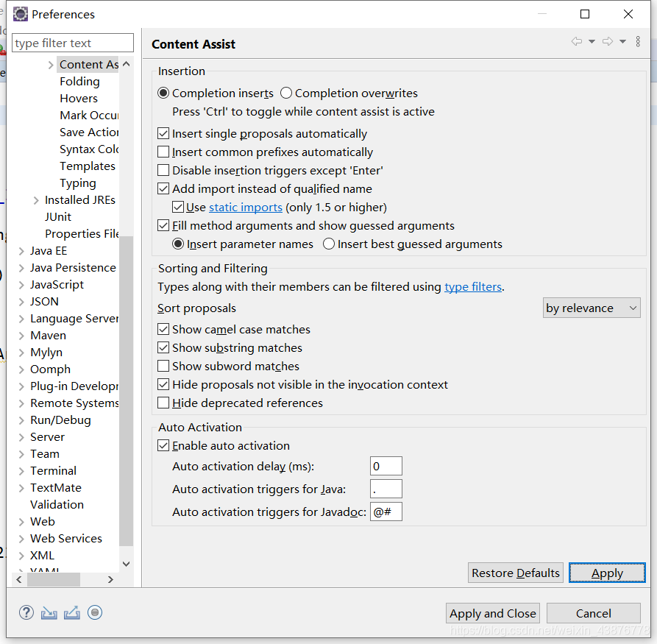Screen dimensions: 657x644
Task: Open the Sort proposals by relevance dropdown
Action: (x=592, y=308)
